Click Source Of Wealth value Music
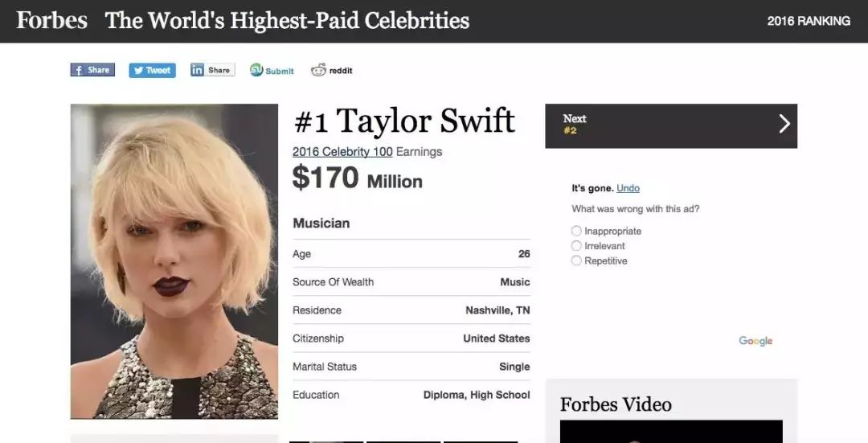The image size is (868, 443). [515, 282]
